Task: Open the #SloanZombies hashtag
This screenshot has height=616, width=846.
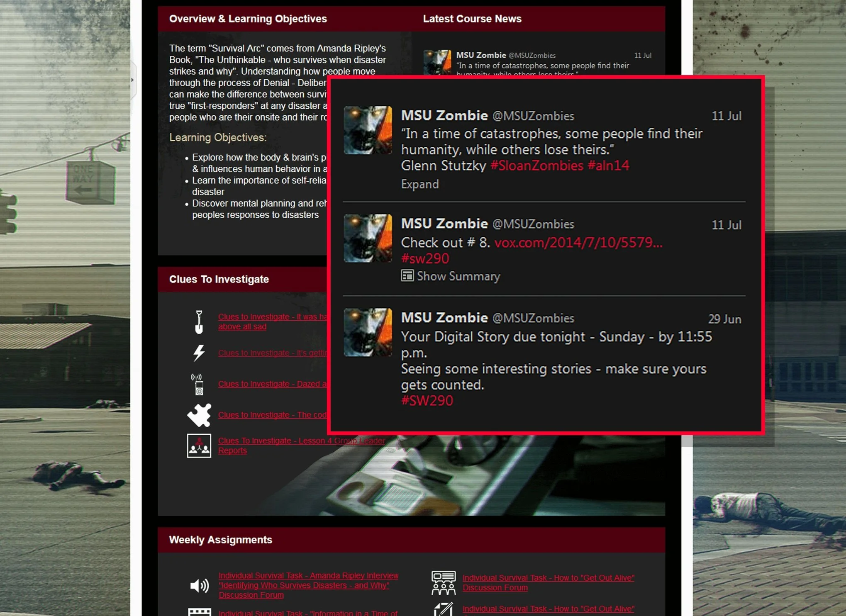Action: [536, 166]
